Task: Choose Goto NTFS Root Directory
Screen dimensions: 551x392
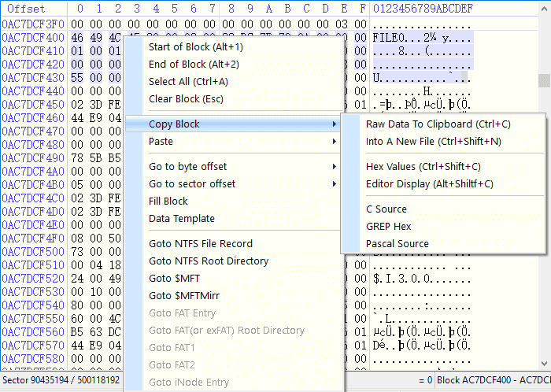Action: 209,261
